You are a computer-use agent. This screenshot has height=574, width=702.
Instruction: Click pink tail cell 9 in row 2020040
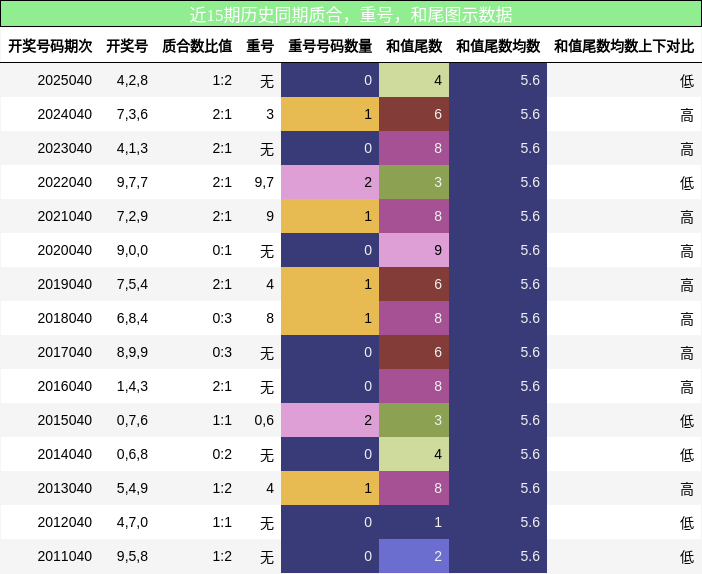pos(414,250)
